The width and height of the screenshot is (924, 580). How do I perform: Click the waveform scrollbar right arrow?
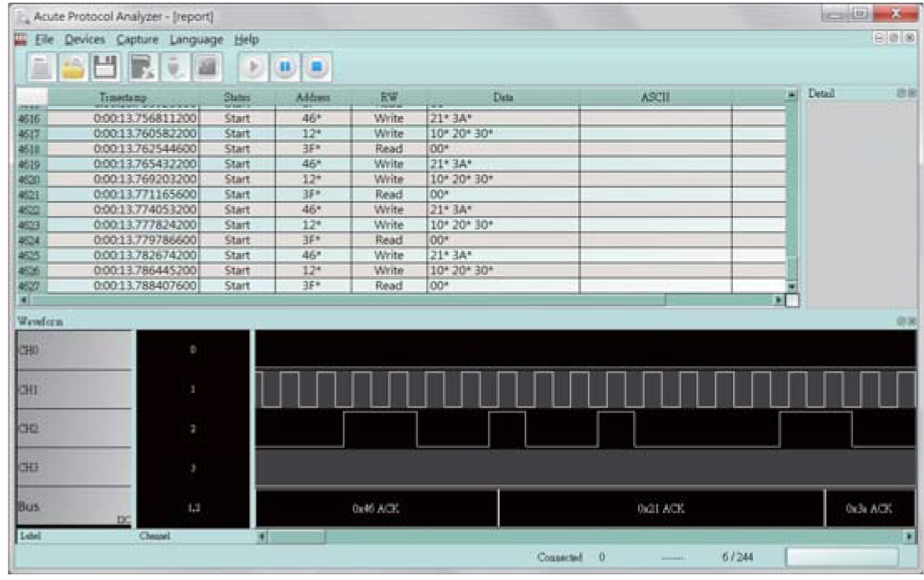[x=909, y=537]
